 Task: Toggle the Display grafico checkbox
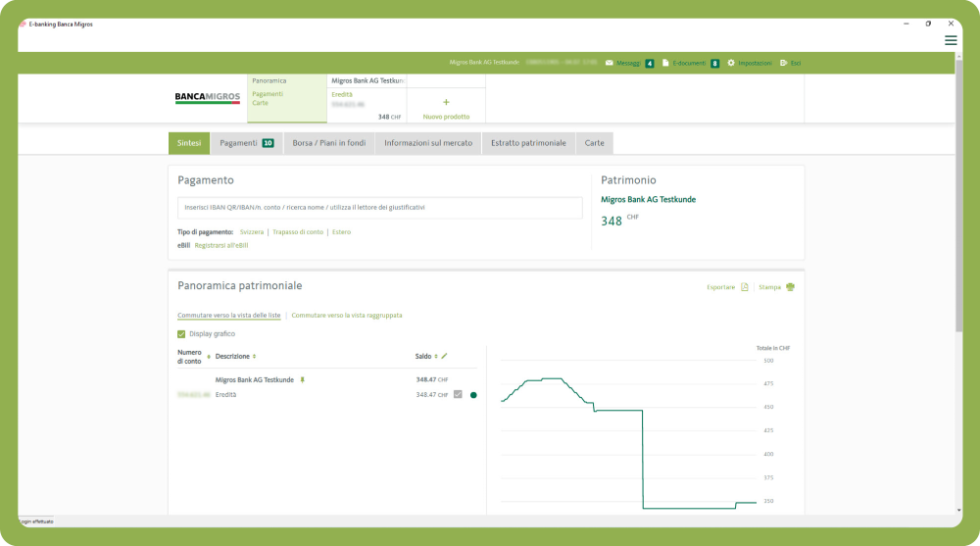(x=181, y=334)
